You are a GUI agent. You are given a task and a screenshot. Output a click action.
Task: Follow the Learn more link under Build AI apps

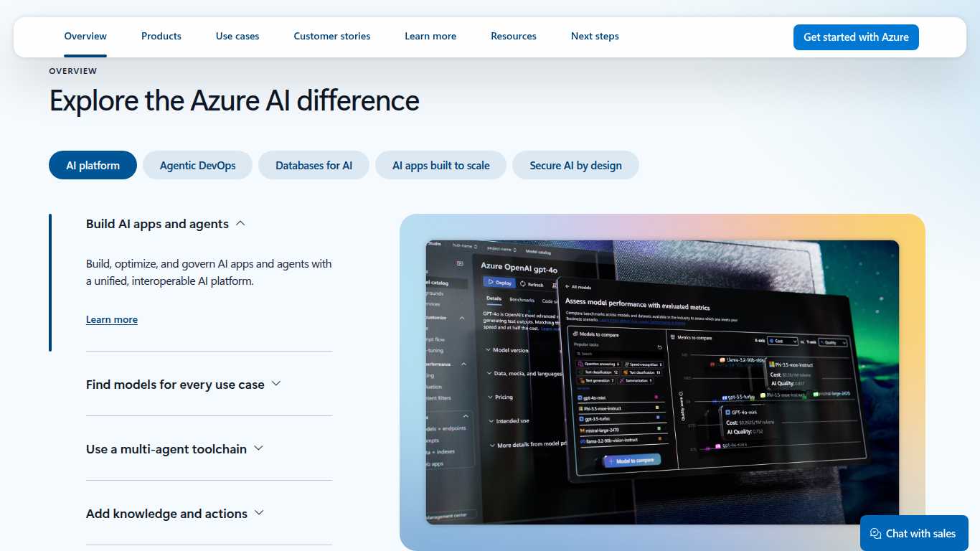[112, 320]
